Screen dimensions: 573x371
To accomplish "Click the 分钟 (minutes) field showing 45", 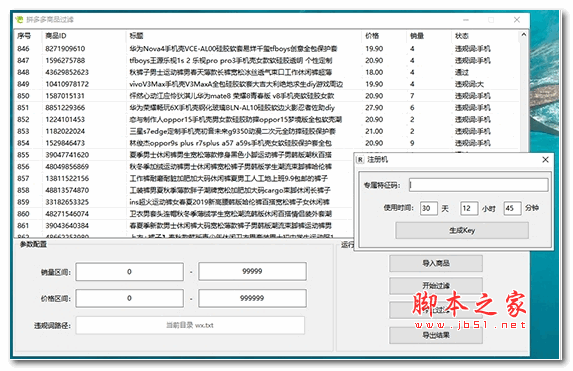I will point(512,208).
